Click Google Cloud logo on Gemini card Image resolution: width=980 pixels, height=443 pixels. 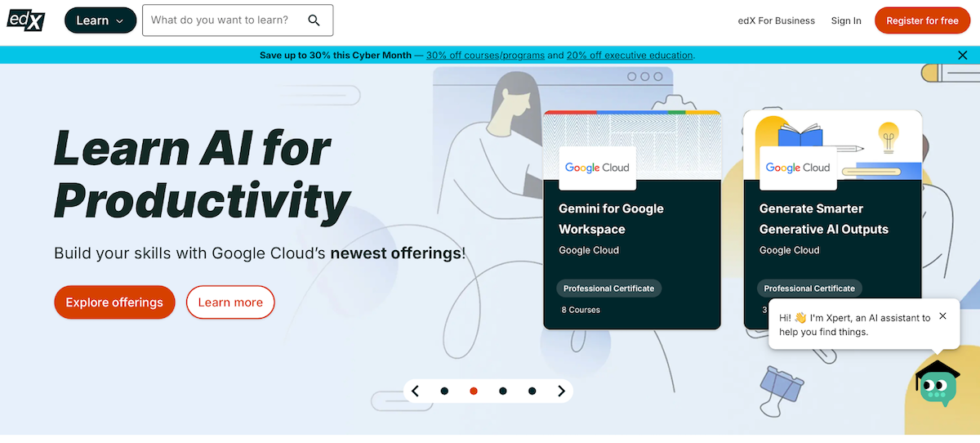[x=597, y=168]
